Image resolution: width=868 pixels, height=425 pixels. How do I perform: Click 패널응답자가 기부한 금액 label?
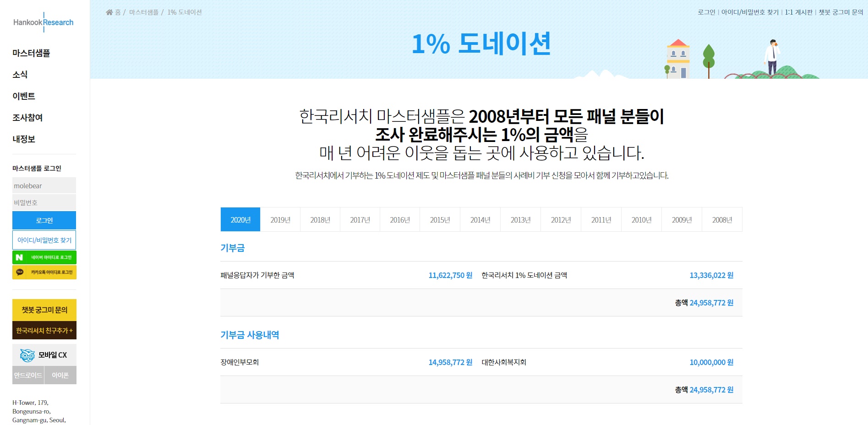click(257, 275)
